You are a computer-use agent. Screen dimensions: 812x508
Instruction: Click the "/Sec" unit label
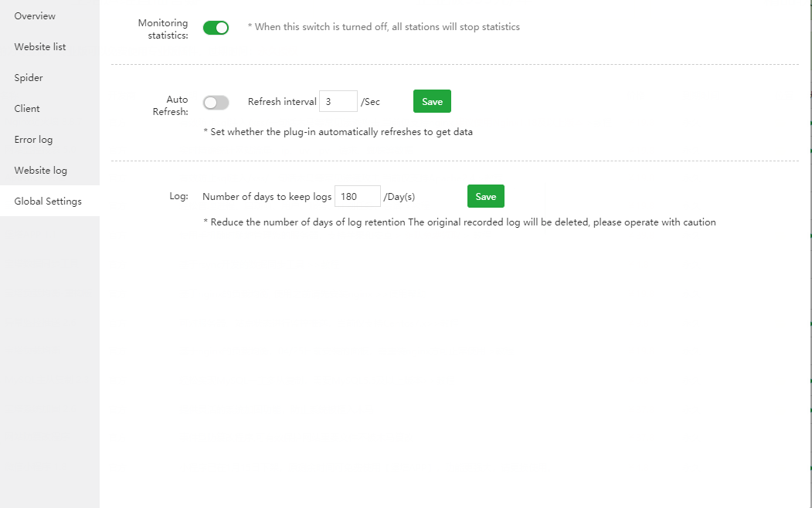point(371,102)
